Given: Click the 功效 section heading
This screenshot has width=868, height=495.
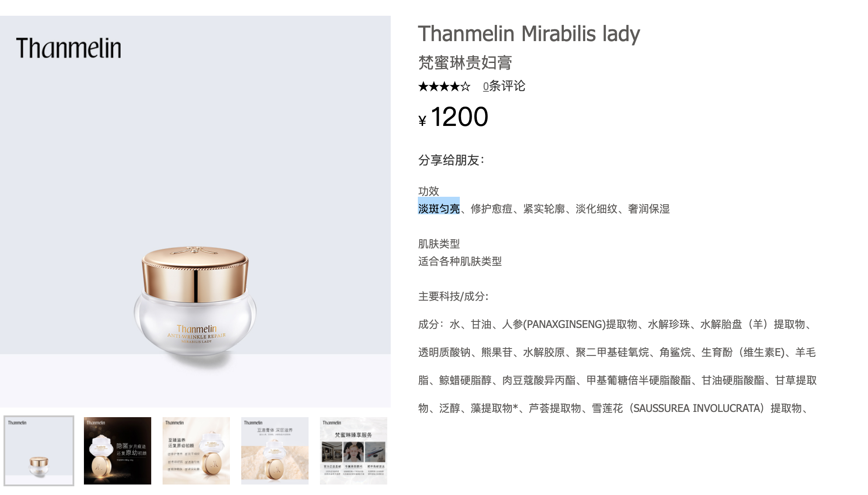Looking at the screenshot, I should coord(428,191).
